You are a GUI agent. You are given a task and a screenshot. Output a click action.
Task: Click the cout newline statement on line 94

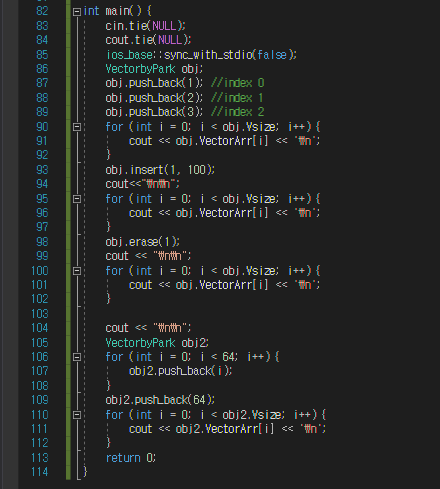tap(143, 184)
